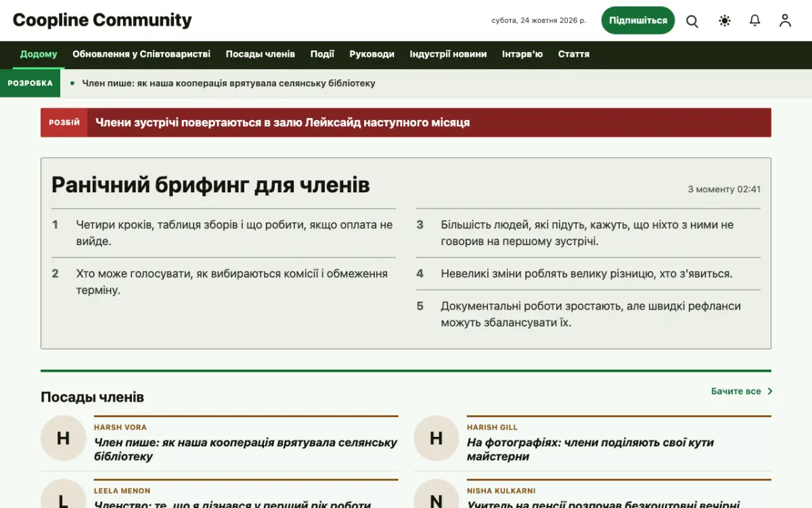Viewport: 812px width, 508px height.
Task: Click the red РОЗБІЙ badge
Action: (64, 123)
